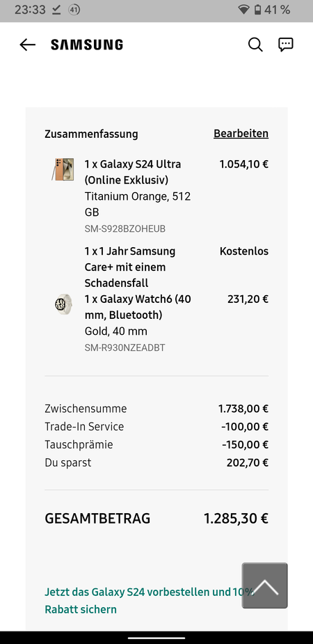Click the Bearbeiten link
This screenshot has width=313, height=644.
[x=241, y=134]
